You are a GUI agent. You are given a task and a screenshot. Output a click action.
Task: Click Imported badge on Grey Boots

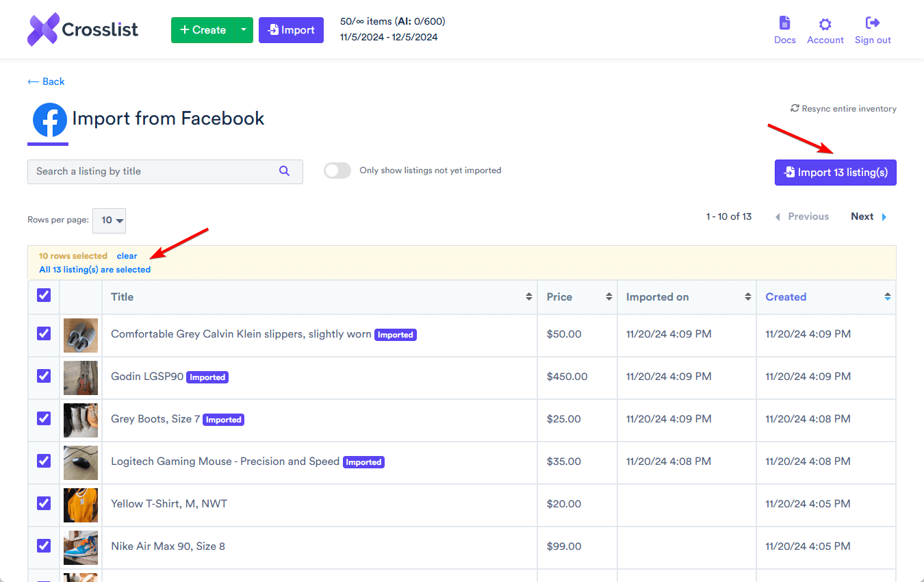224,420
